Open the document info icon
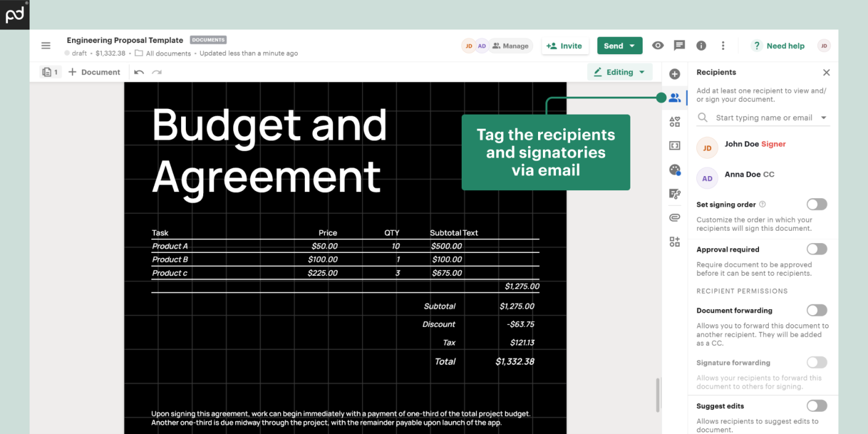This screenshot has height=434, width=868. [701, 46]
